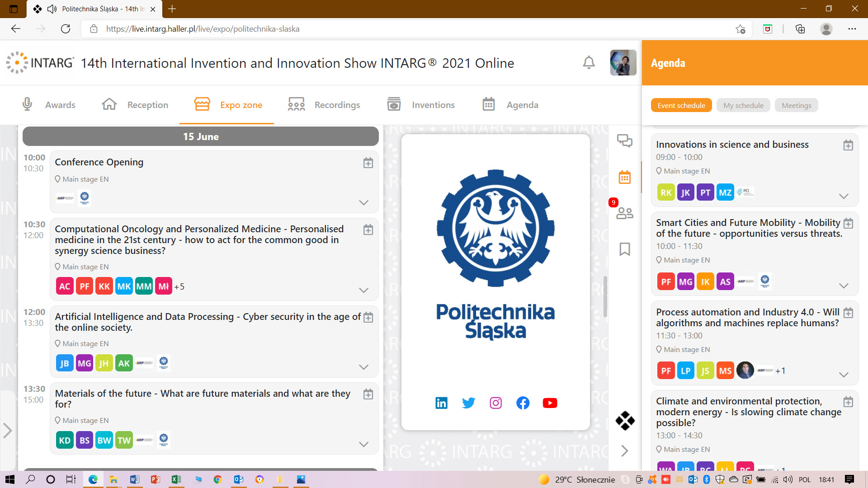Image resolution: width=868 pixels, height=488 pixels.
Task: Mute the browser tab audio
Action: tap(52, 9)
